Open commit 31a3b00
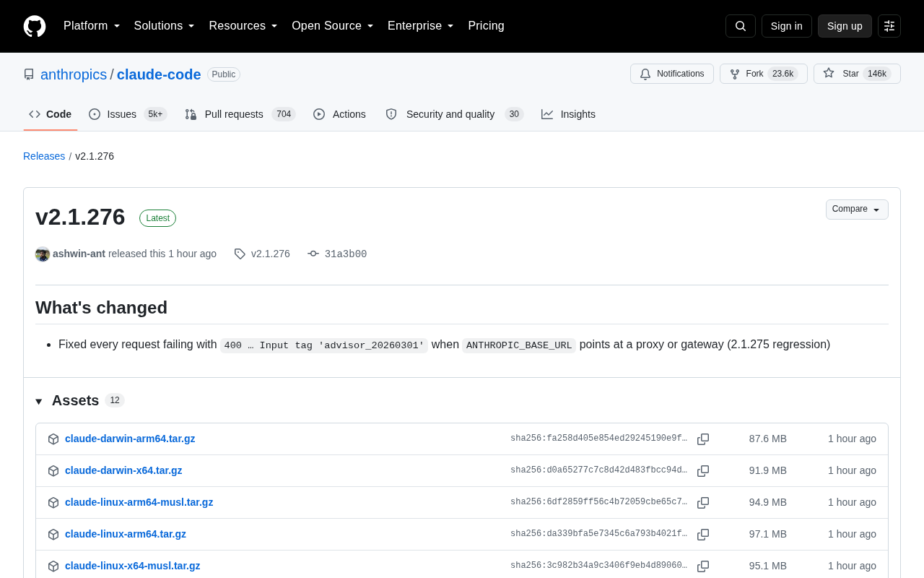 click(346, 254)
